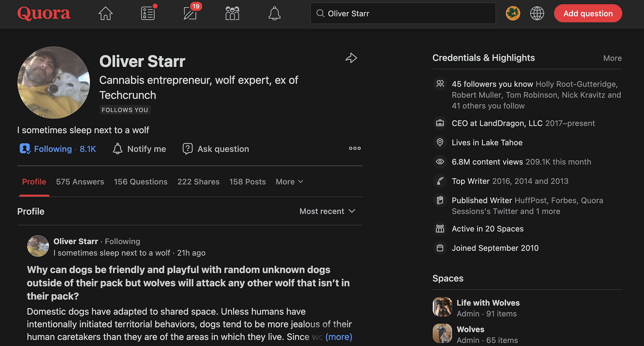The width and height of the screenshot is (644, 346).
Task: Click the eye icon by content views
Action: click(x=440, y=162)
